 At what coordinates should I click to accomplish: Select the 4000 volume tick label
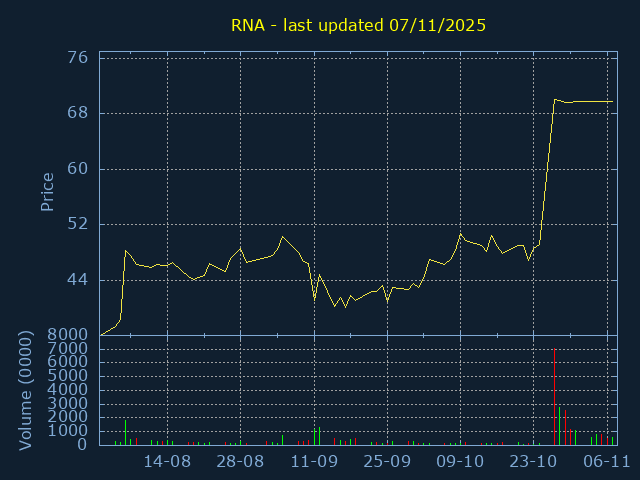69,390
